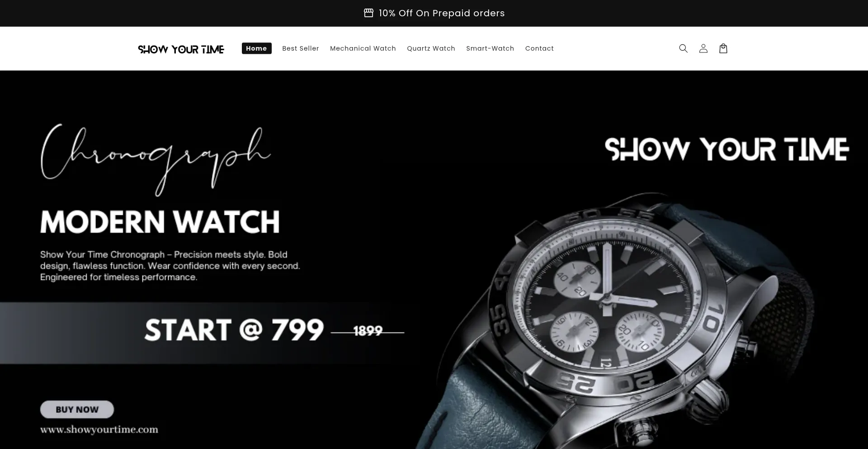Click the MODERN WATCH headline
This screenshot has height=449, width=868.
[160, 222]
